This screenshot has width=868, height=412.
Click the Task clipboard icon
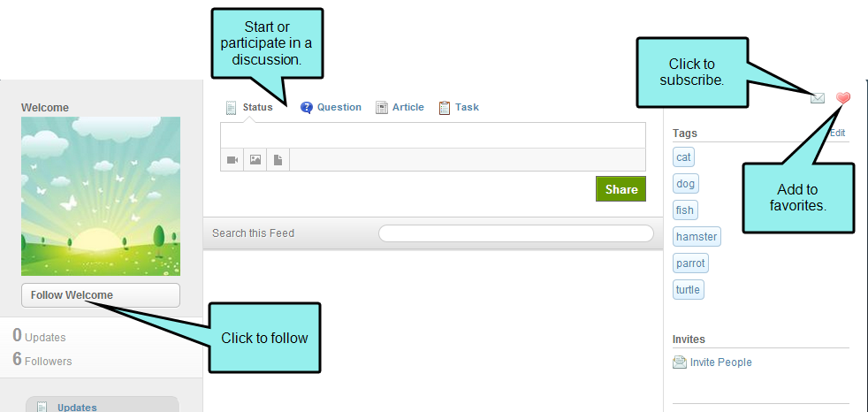pyautogui.click(x=444, y=108)
